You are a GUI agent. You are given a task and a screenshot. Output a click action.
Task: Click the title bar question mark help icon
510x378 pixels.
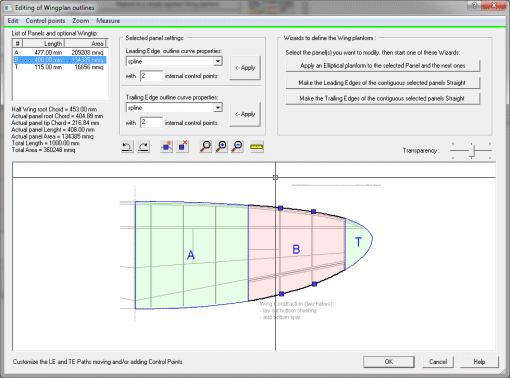pos(474,5)
